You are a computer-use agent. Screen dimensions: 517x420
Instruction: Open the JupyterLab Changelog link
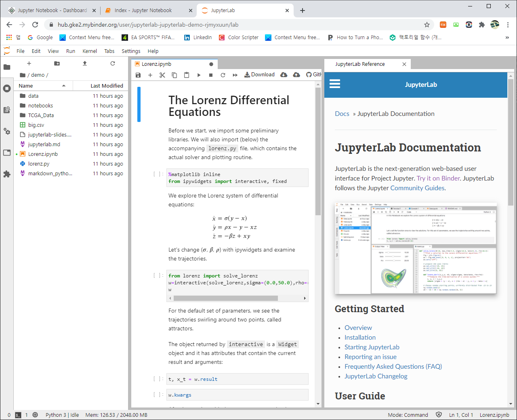click(376, 376)
